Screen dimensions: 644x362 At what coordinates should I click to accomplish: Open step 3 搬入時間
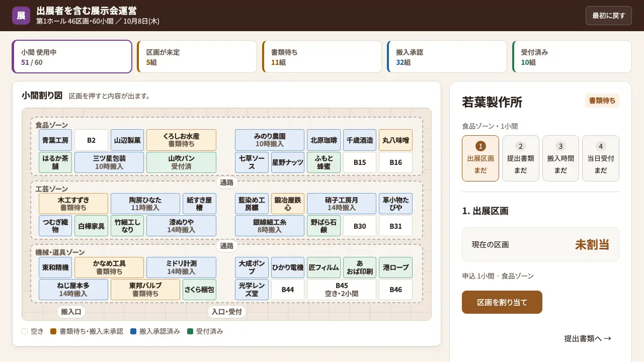pos(560,158)
